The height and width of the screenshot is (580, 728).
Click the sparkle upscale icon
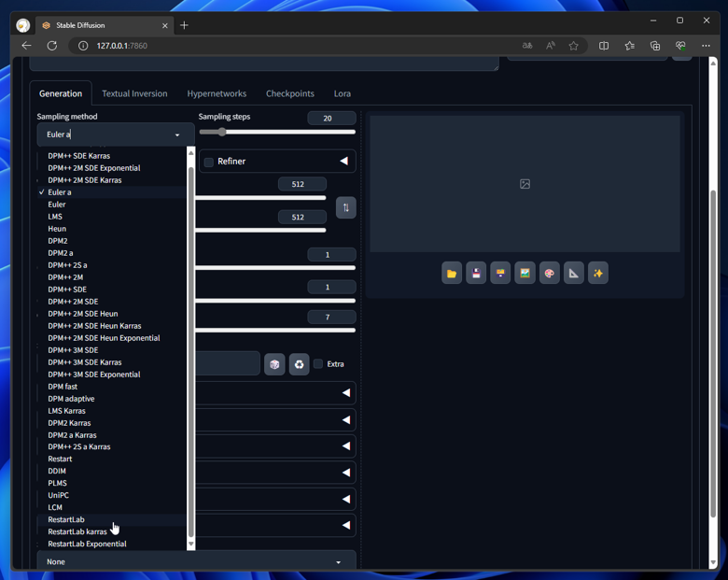[x=598, y=274]
